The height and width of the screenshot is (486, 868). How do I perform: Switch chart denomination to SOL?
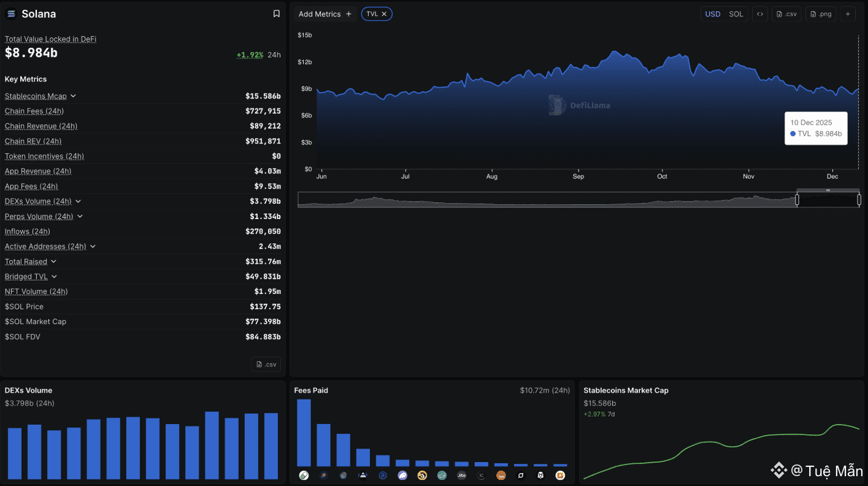click(x=735, y=14)
